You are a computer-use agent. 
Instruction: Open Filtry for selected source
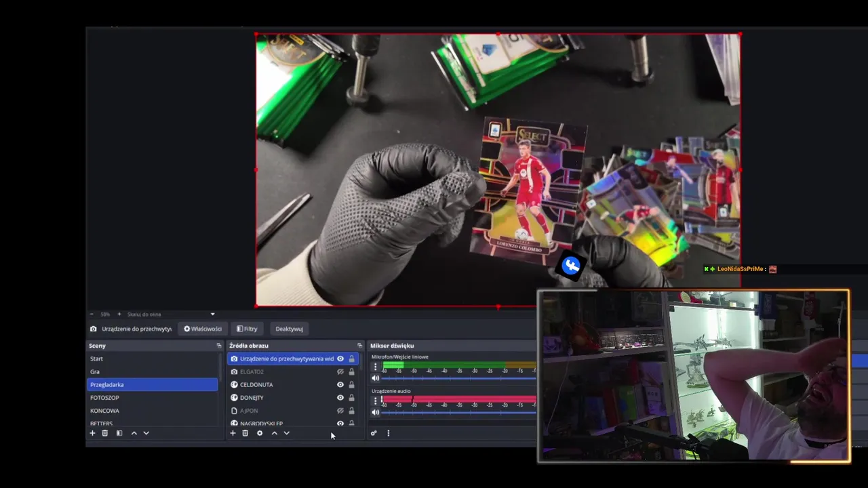[247, 329]
